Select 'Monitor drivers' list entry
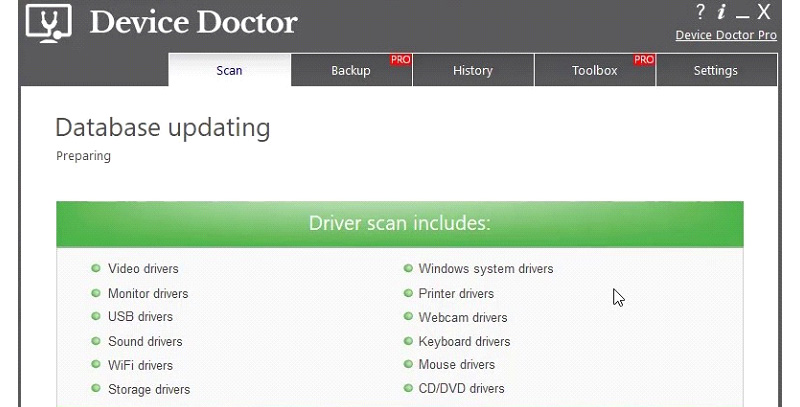The width and height of the screenshot is (800, 407). click(x=148, y=294)
